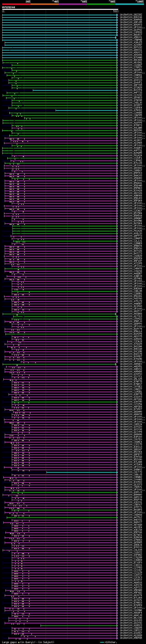Screen dimensions: 146x644
Task: Select the purple ~60% identity legend segment
Action: click(x=73, y=4)
